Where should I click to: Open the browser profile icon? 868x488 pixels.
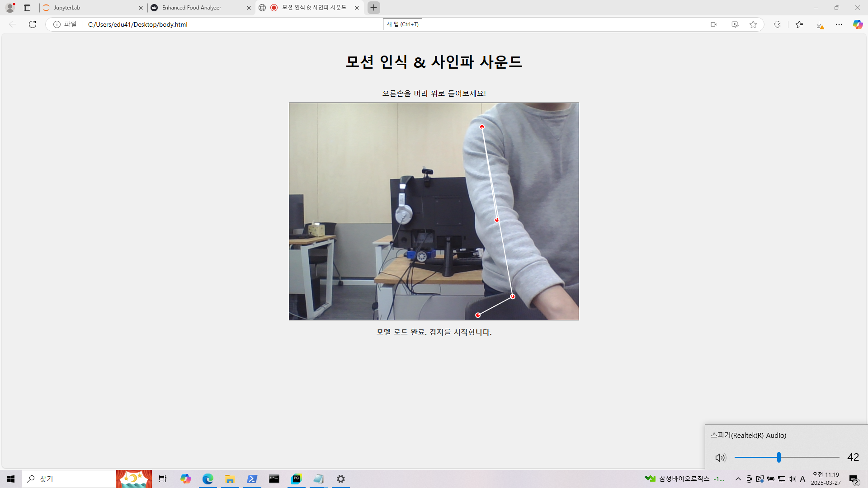(10, 8)
